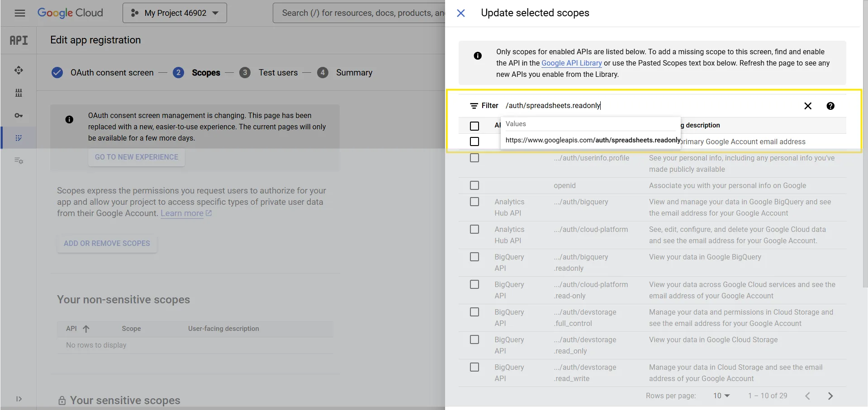Expand the collapsed left navigation sidebar

[19, 399]
